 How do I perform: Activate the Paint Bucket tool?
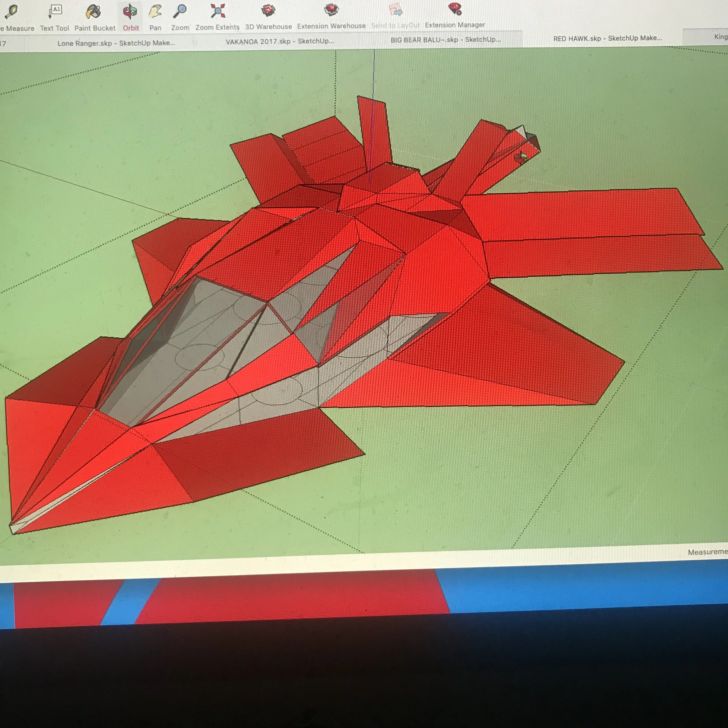pos(93,11)
